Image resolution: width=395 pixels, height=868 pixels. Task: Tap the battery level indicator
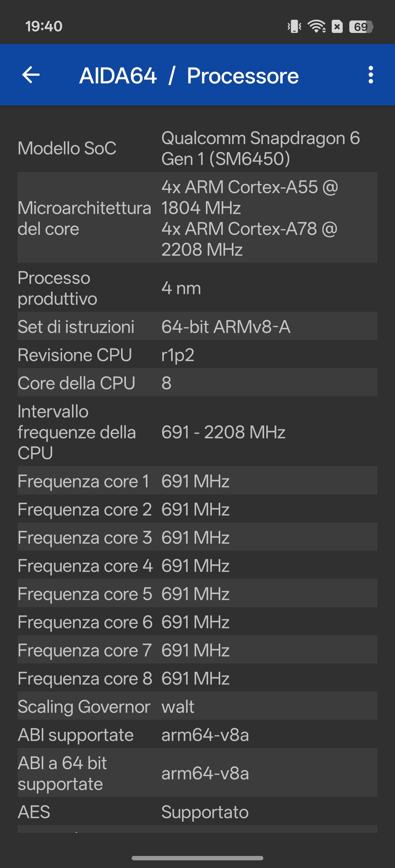tap(361, 26)
